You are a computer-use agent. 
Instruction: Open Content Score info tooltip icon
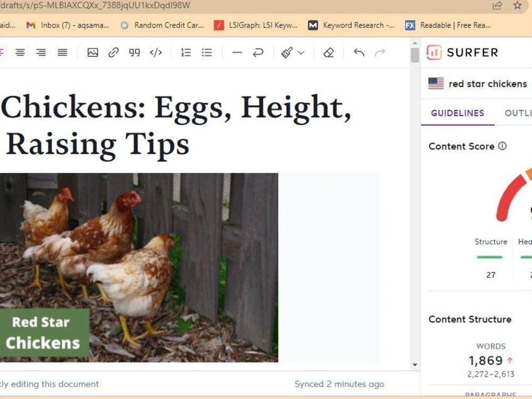click(503, 146)
